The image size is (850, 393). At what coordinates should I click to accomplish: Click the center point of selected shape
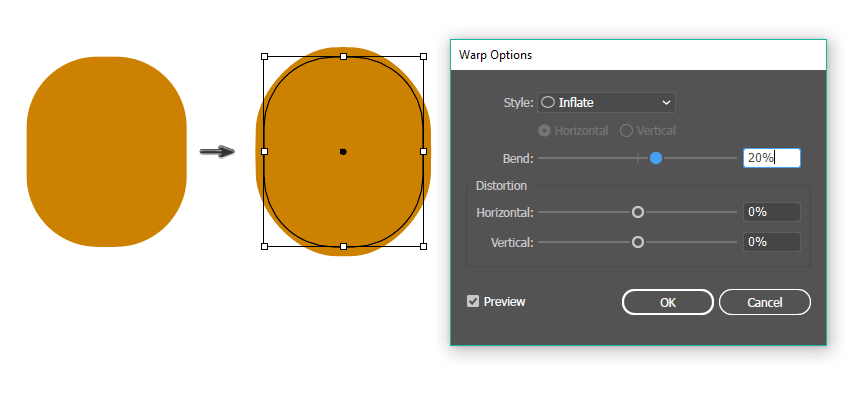tap(343, 152)
